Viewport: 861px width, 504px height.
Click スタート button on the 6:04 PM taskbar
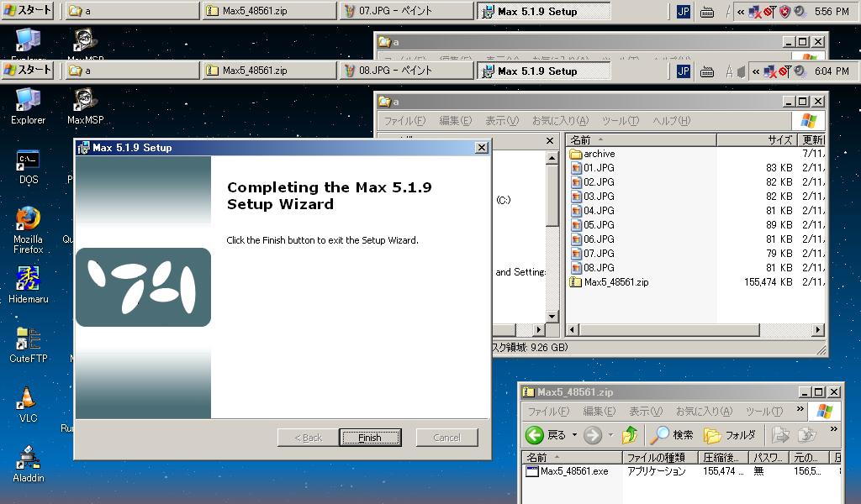coord(28,71)
